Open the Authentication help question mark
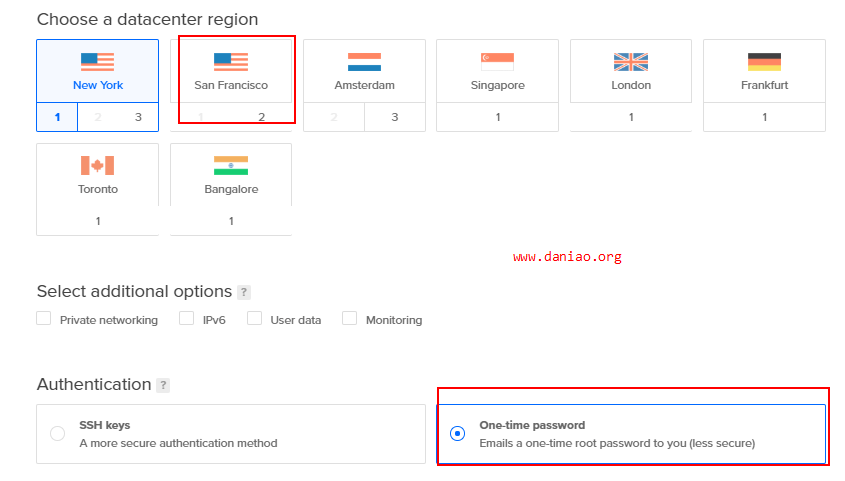Screen dimensions: 845x481 point(163,385)
